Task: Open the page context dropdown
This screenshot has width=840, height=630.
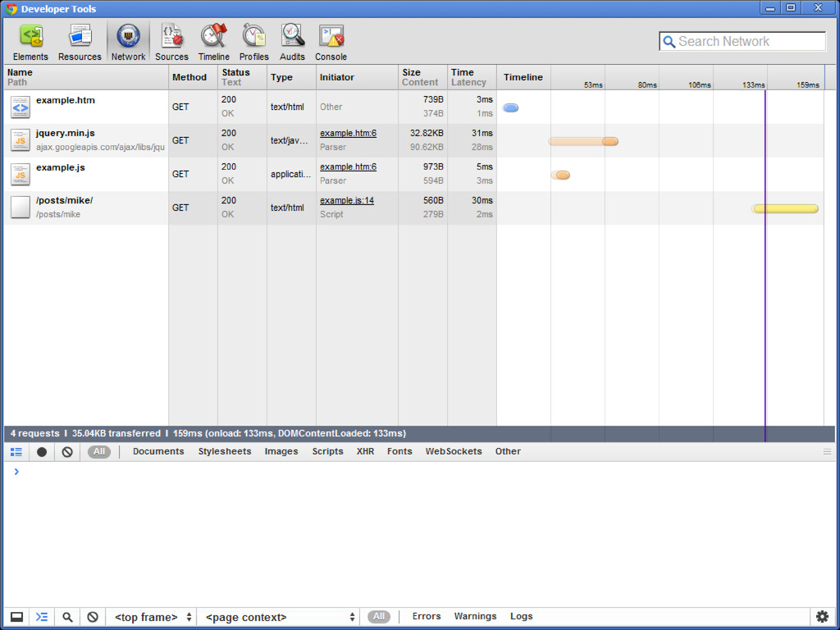Action: [280, 617]
